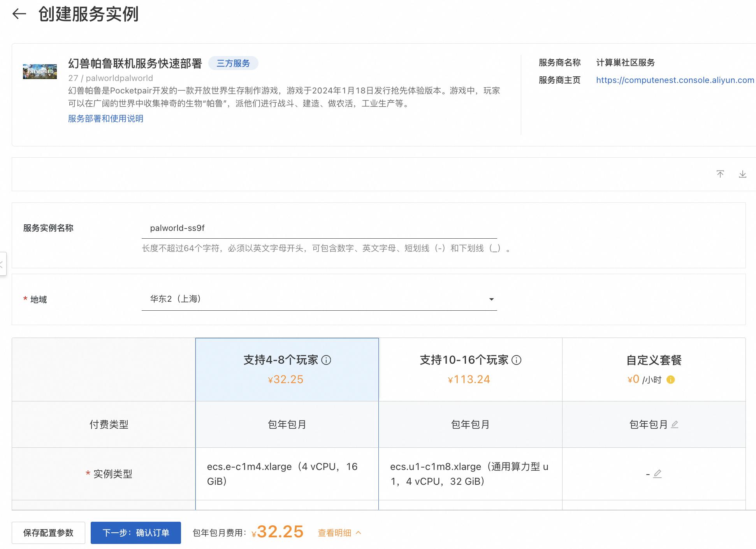
Task: Open the computenest.console.aliyun.com provider homepage link
Action: coord(675,80)
